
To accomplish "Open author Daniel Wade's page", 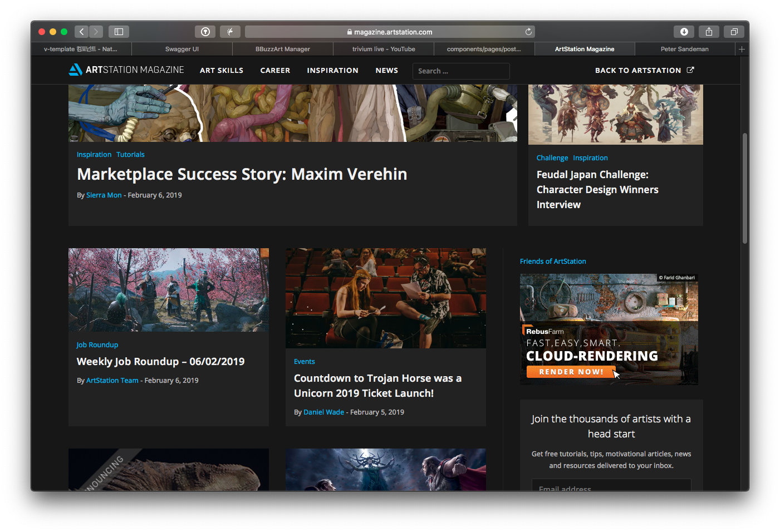I will 324,412.
